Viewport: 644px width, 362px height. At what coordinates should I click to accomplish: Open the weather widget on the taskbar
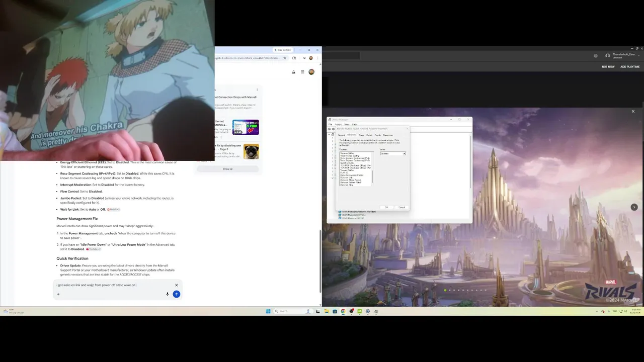[x=14, y=311]
